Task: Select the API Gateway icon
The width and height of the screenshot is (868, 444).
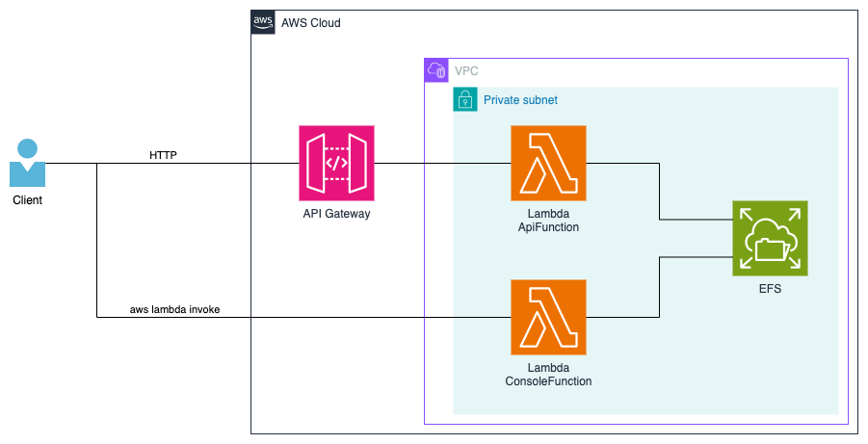Action: point(336,164)
